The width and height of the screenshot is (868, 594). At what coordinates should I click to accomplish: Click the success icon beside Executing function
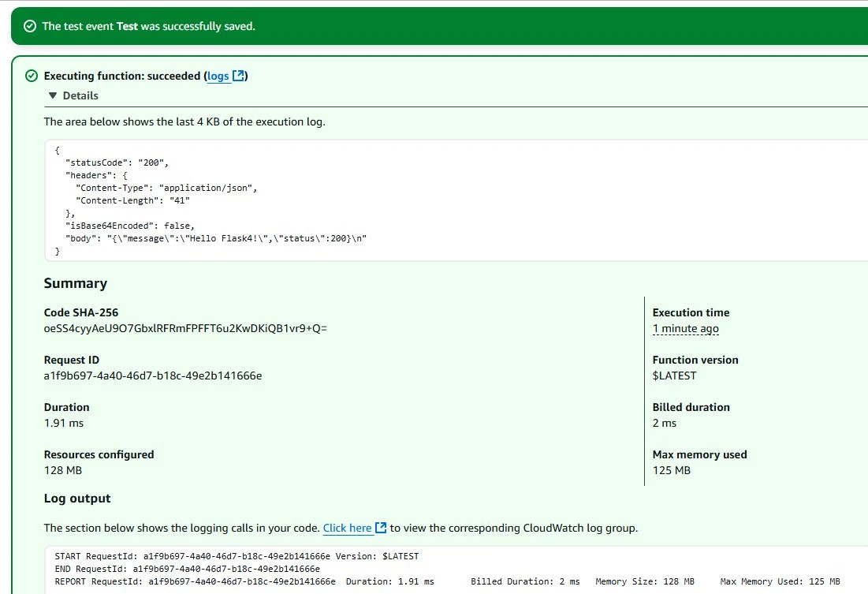click(x=32, y=76)
